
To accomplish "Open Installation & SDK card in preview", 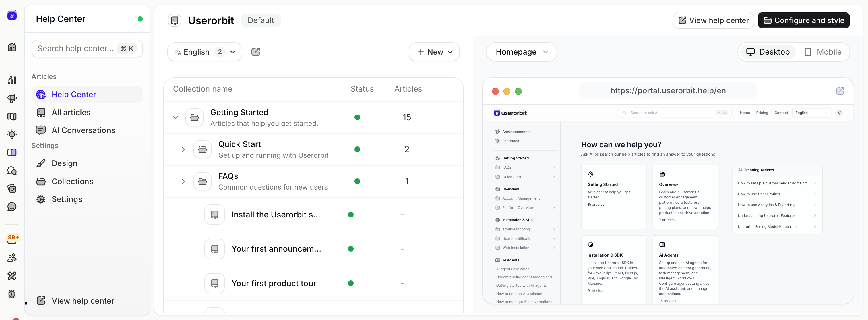I will tap(613, 270).
